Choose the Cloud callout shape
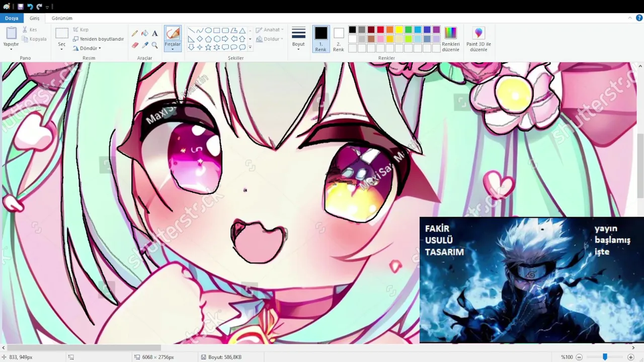 [x=243, y=47]
